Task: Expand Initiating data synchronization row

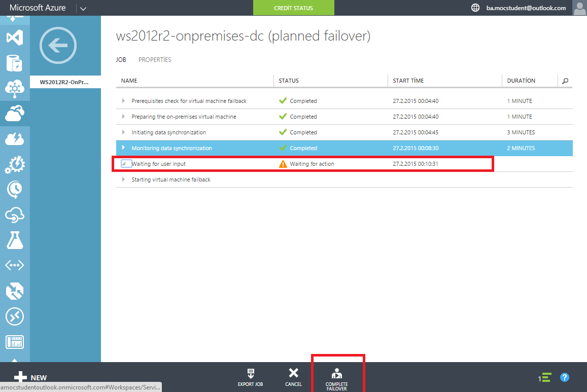Action: tap(123, 132)
